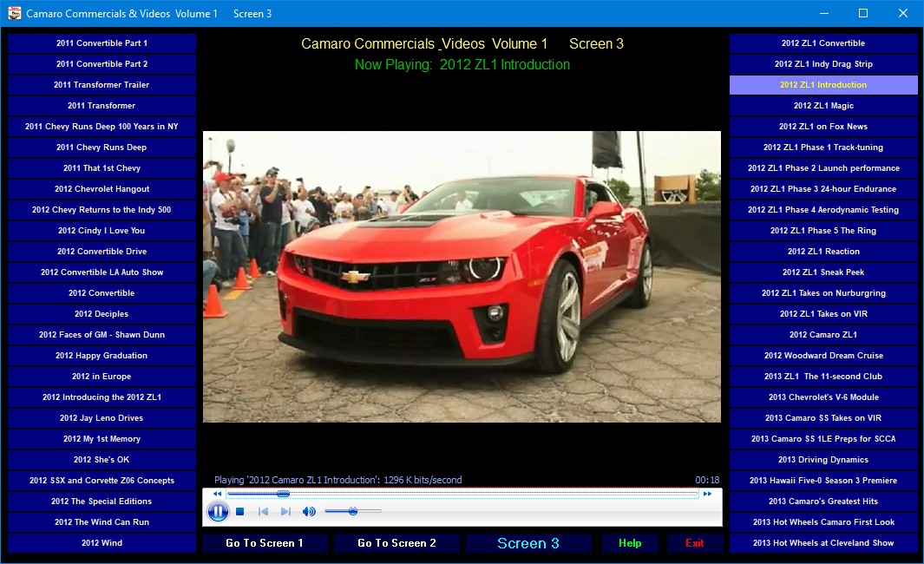The width and height of the screenshot is (924, 564).
Task: Select 2012 Deciples video
Action: [102, 313]
